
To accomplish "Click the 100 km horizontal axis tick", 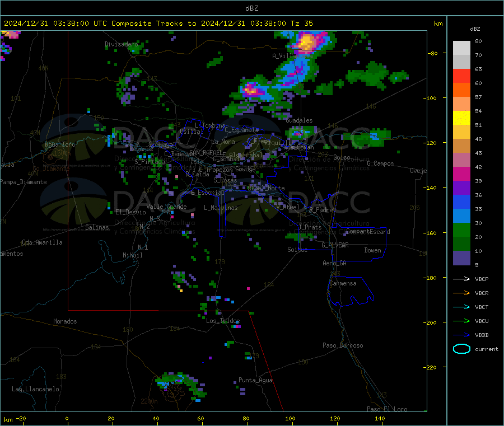I will pyautogui.click(x=290, y=419).
